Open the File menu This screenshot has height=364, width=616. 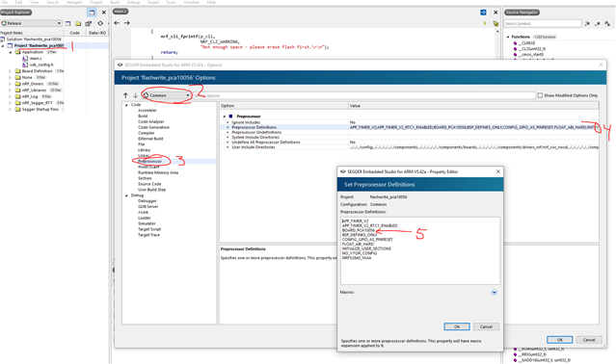(5, 2)
